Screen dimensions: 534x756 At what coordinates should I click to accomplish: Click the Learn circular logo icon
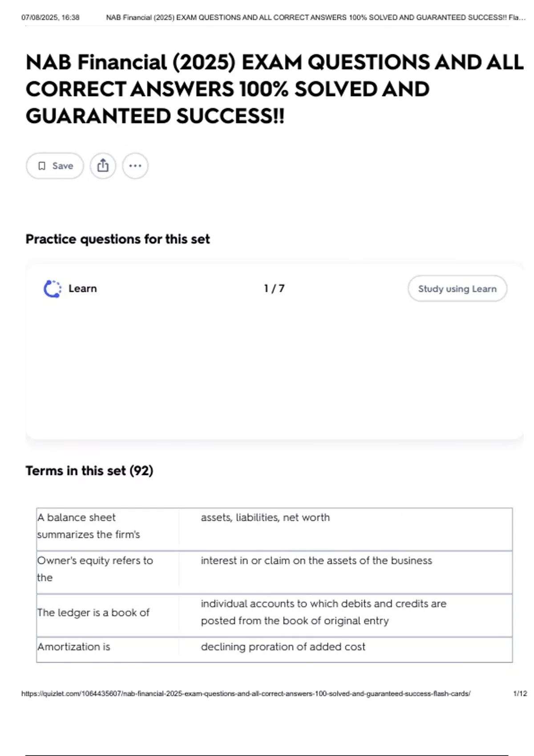pyautogui.click(x=53, y=289)
